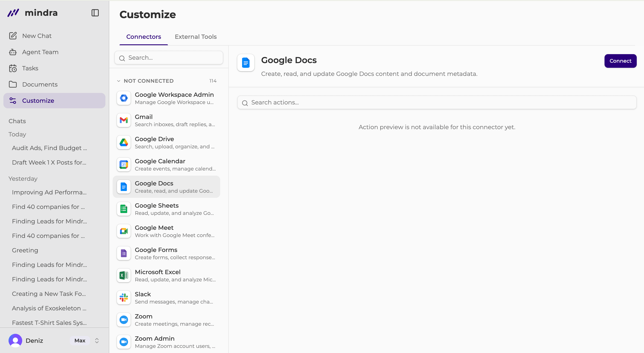644x353 pixels.
Task: Click the Customize sliders icon
Action: coord(13,100)
